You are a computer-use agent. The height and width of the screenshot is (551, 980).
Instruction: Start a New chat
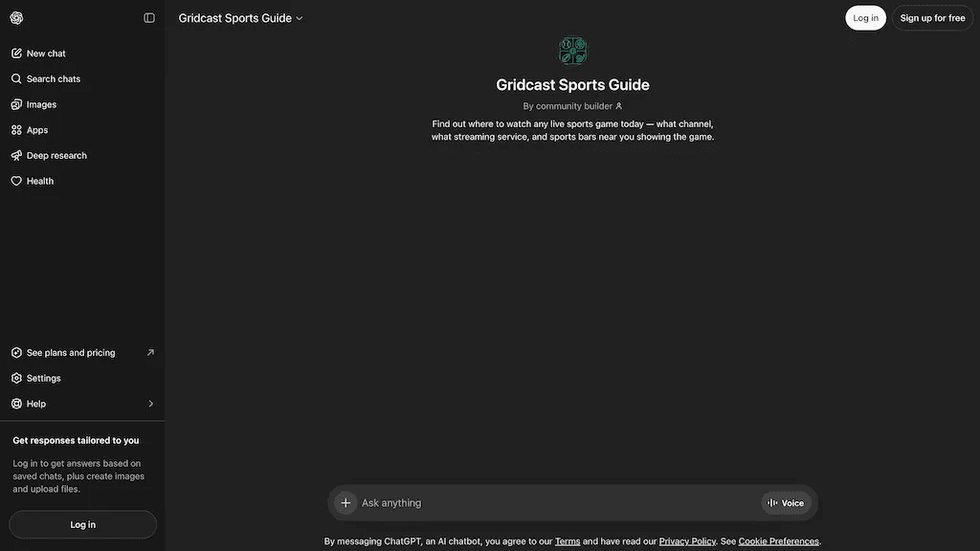coord(82,54)
